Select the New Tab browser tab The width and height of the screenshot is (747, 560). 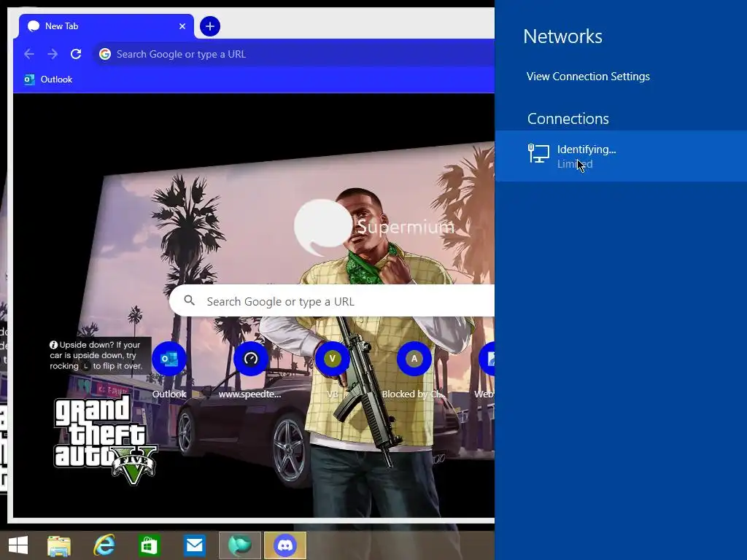pos(107,26)
